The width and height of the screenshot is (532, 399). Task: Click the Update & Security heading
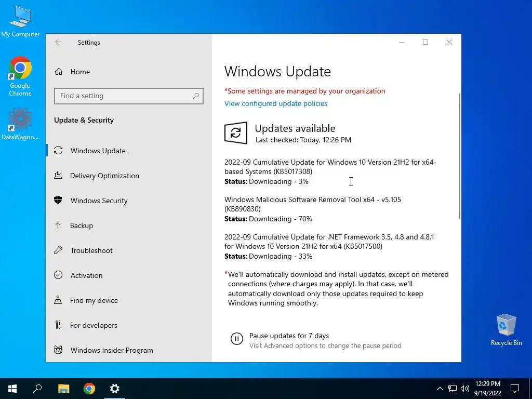point(84,120)
